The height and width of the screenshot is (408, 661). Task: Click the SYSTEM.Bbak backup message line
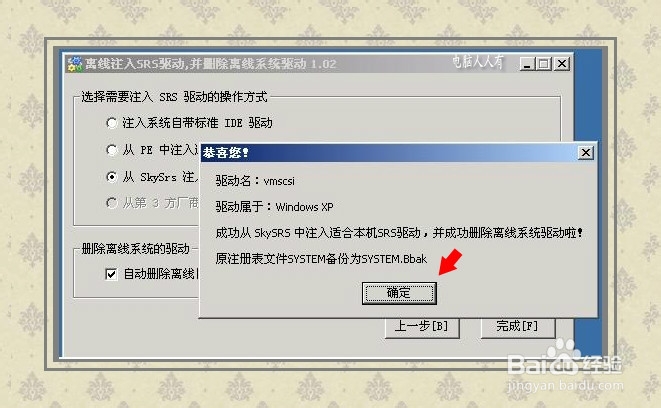pos(321,258)
